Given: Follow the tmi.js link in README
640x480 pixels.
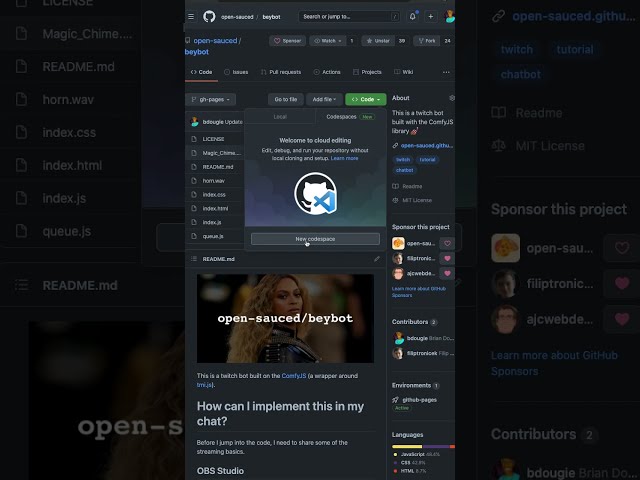Looking at the screenshot, I should [204, 385].
